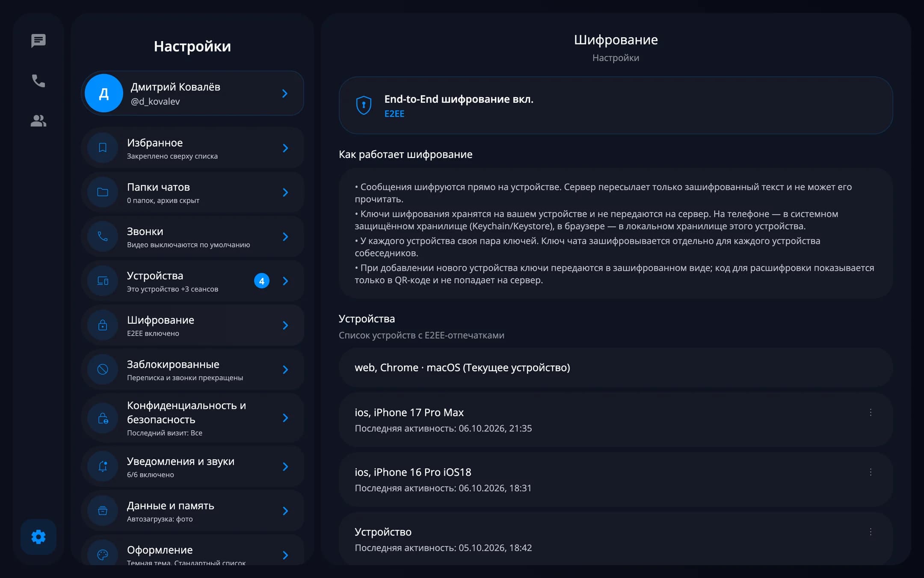Click the badge 4 on Устройства
Image resolution: width=924 pixels, height=578 pixels.
262,281
